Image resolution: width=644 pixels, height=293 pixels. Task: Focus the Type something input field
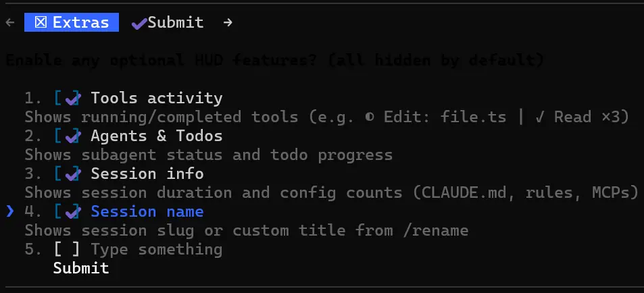pos(156,250)
